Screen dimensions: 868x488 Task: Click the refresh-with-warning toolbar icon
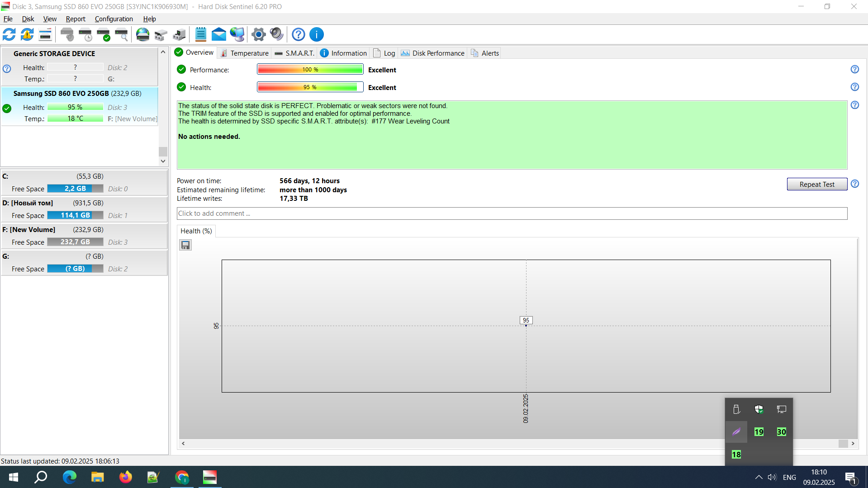click(27, 34)
